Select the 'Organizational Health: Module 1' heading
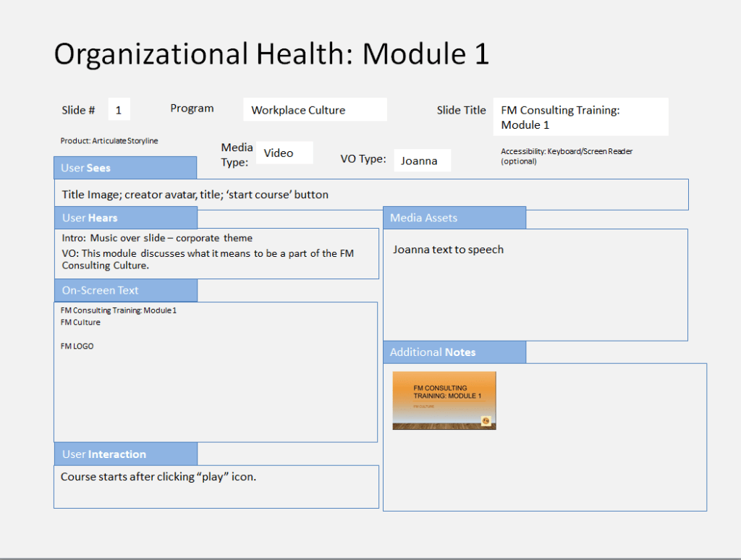Screen dimensions: 741x560 point(271,54)
